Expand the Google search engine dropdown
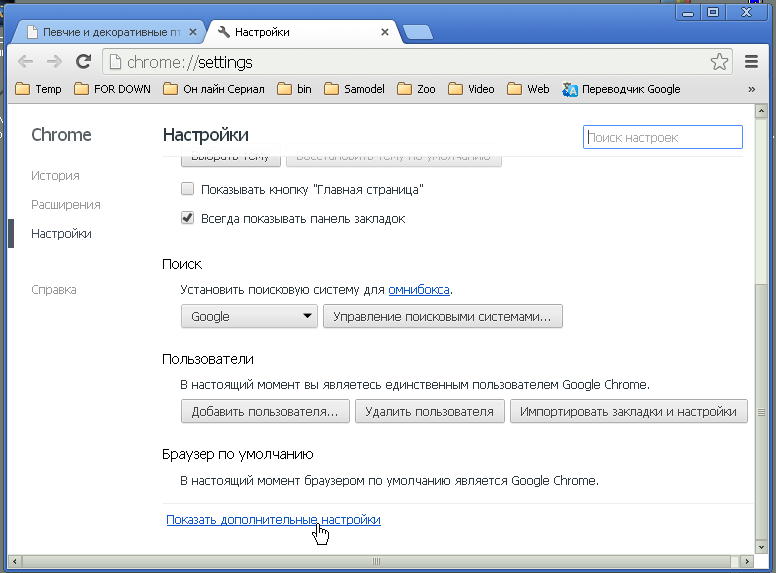This screenshot has height=573, width=776. point(249,316)
